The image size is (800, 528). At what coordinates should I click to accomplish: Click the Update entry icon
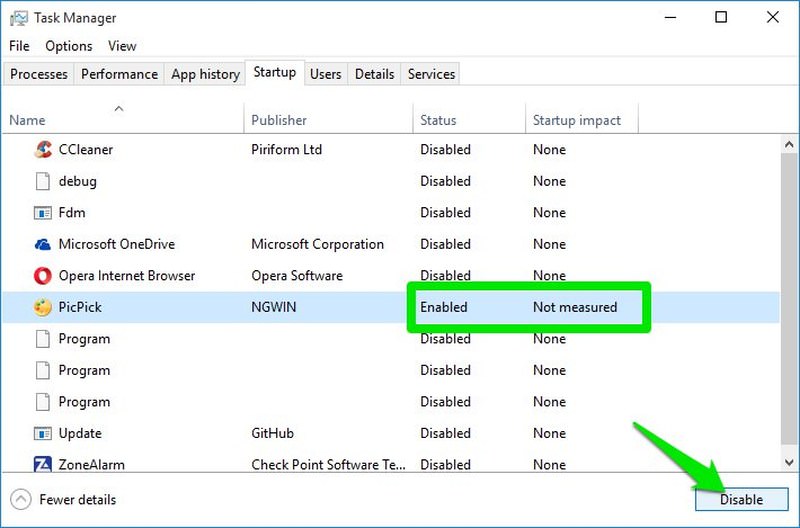pos(43,434)
